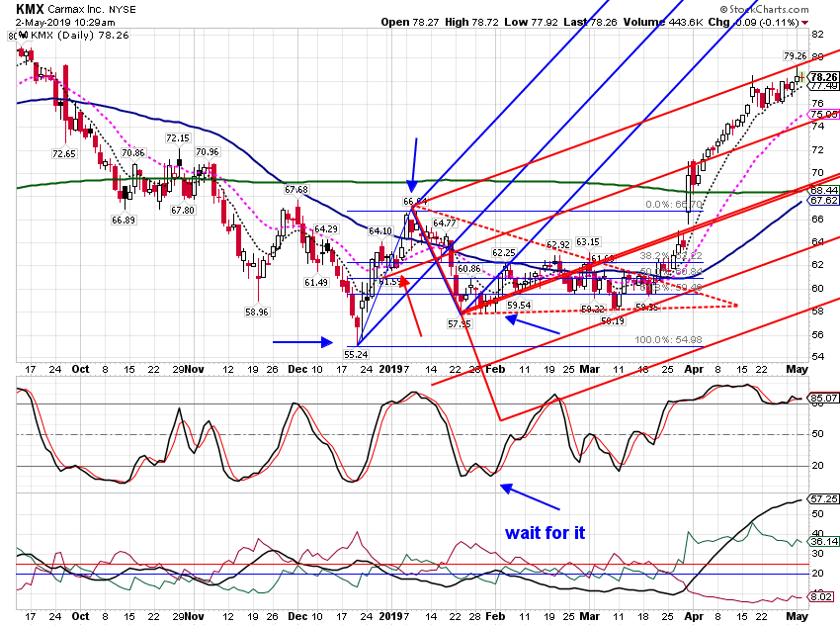Click the 100.0%: 54.98 Fibonacci level label
840x626 pixels.
[x=668, y=340]
